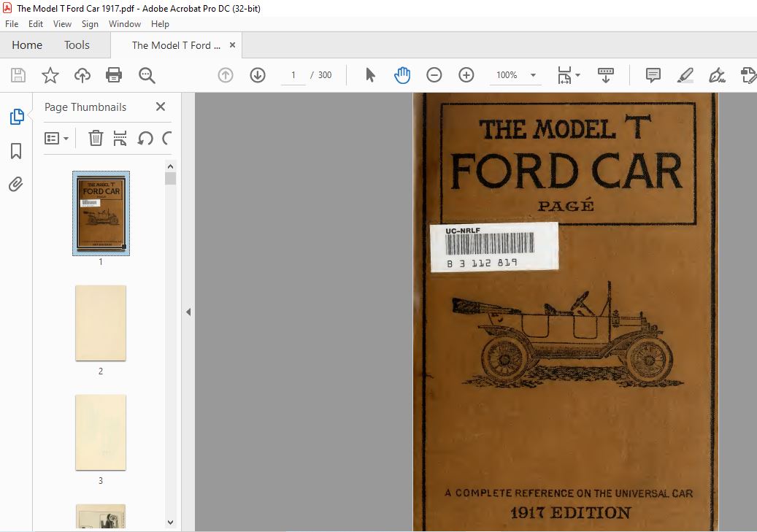The image size is (757, 532).
Task: Select The Model T Ford document tab
Action: [x=176, y=45]
